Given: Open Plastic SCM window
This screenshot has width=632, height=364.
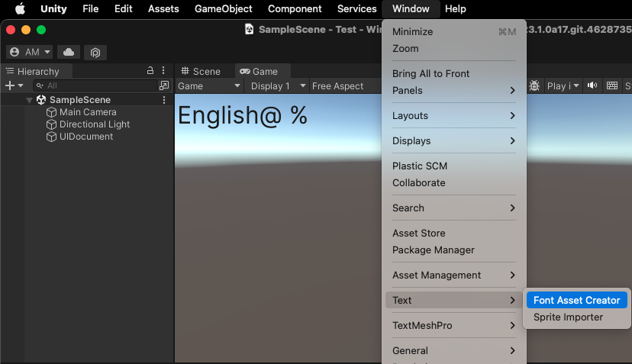Looking at the screenshot, I should (x=454, y=166).
